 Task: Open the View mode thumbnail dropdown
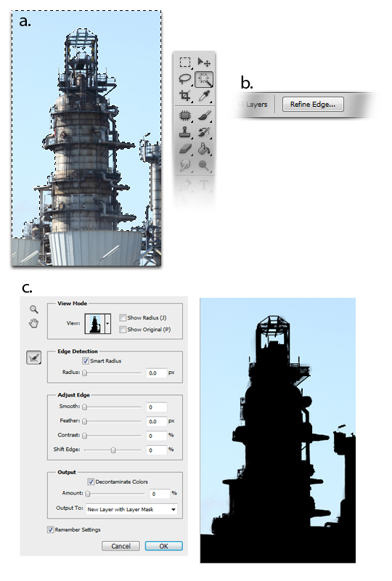point(107,323)
